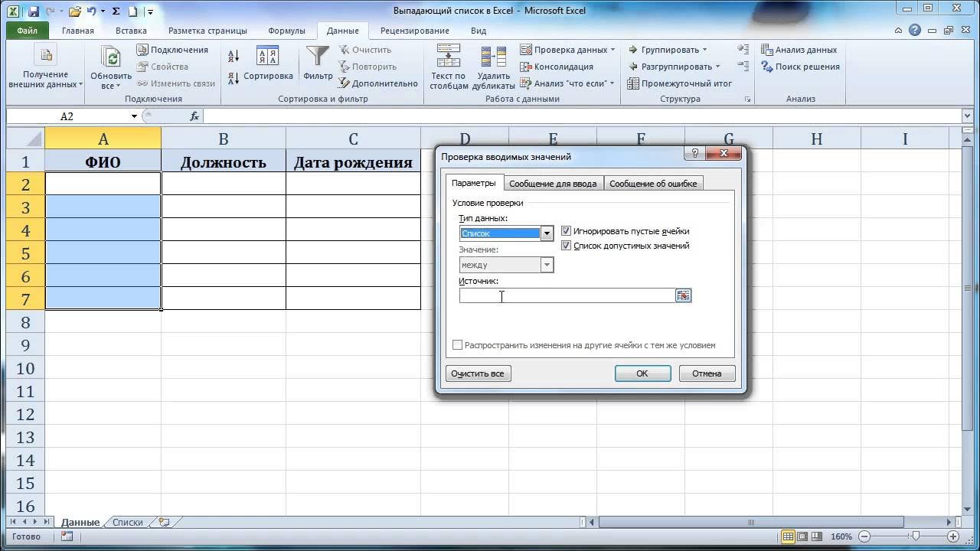The image size is (980, 551).
Task: Click the fx insert function icon
Action: click(x=194, y=116)
